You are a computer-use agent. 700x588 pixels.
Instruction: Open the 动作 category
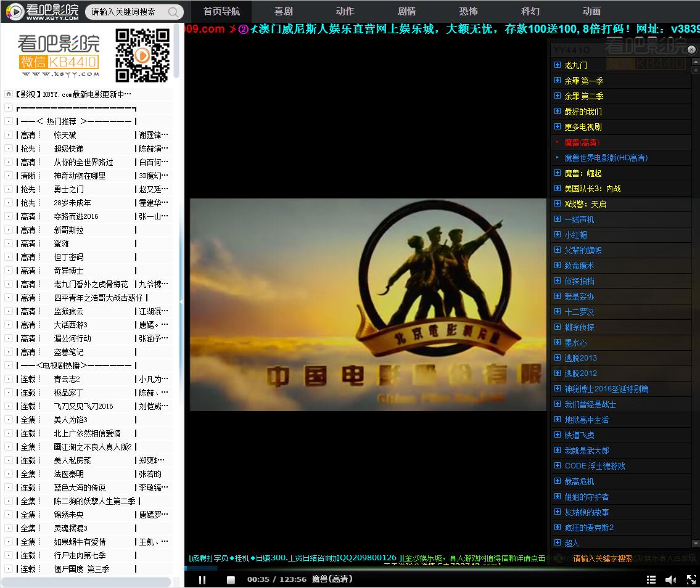[x=345, y=11]
